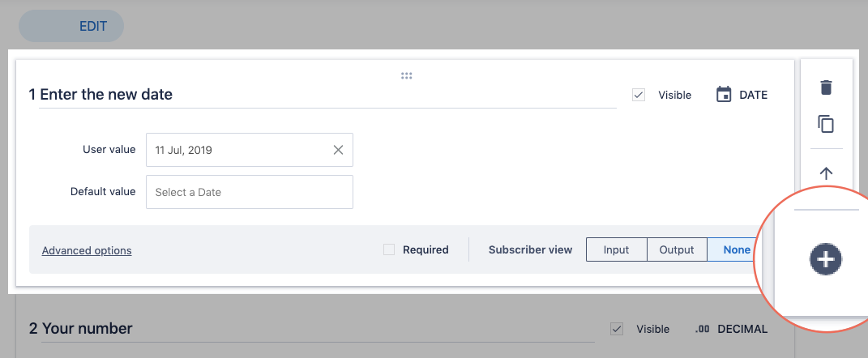Click the trash delete icon
Image resolution: width=868 pixels, height=358 pixels.
826,87
